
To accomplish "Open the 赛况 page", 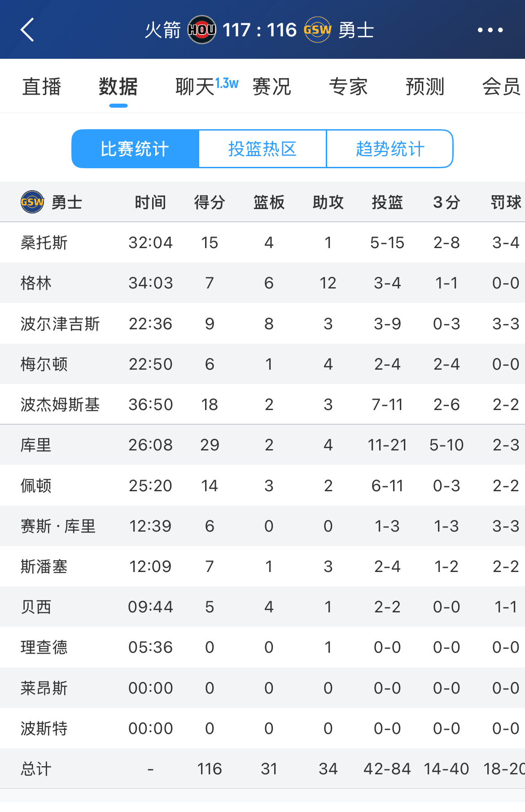I will pos(271,86).
